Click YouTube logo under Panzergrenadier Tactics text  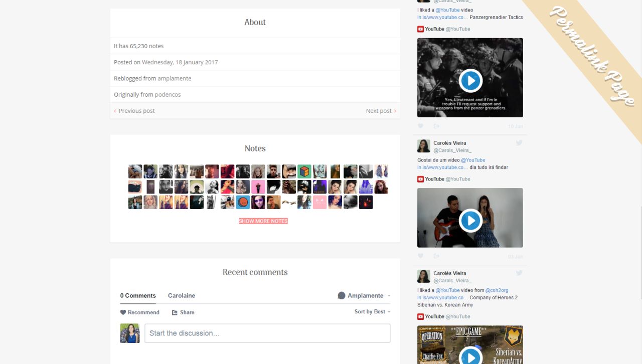point(420,29)
